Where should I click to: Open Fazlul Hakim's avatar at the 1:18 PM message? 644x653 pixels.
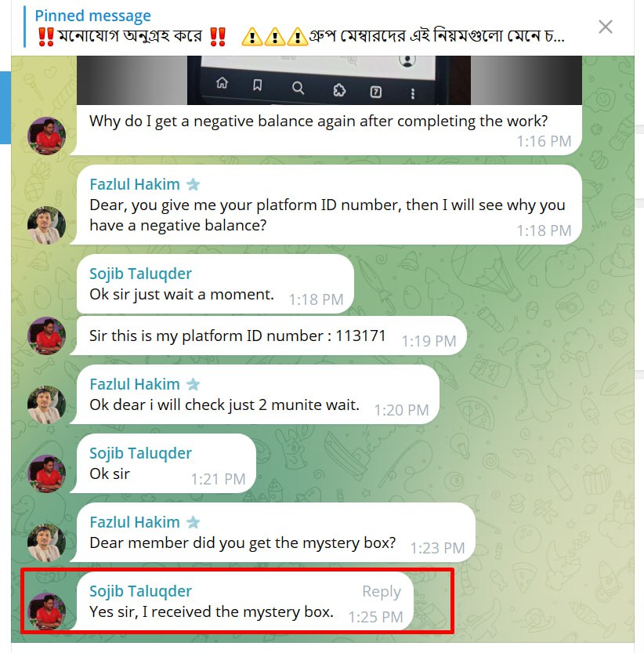point(46,225)
